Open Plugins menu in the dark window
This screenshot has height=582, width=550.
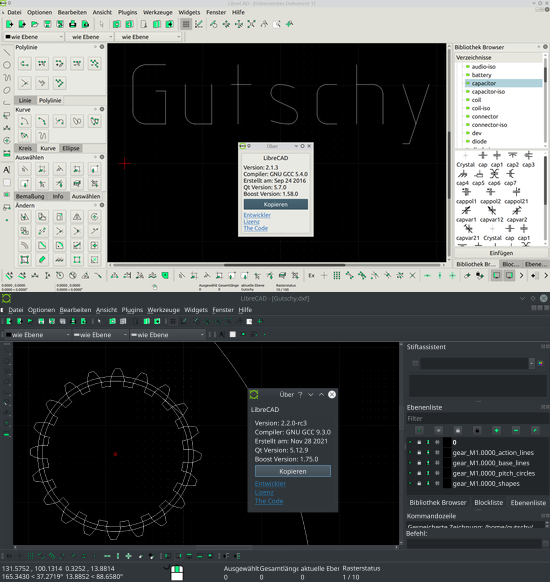tap(132, 310)
